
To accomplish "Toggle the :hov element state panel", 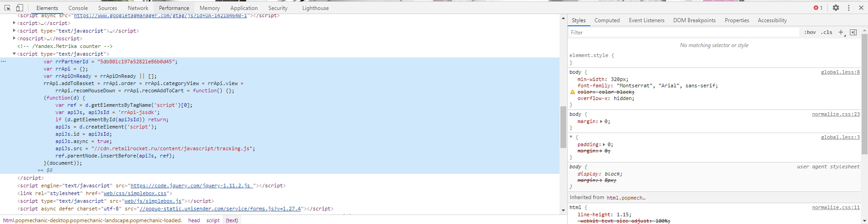I will 810,32.
